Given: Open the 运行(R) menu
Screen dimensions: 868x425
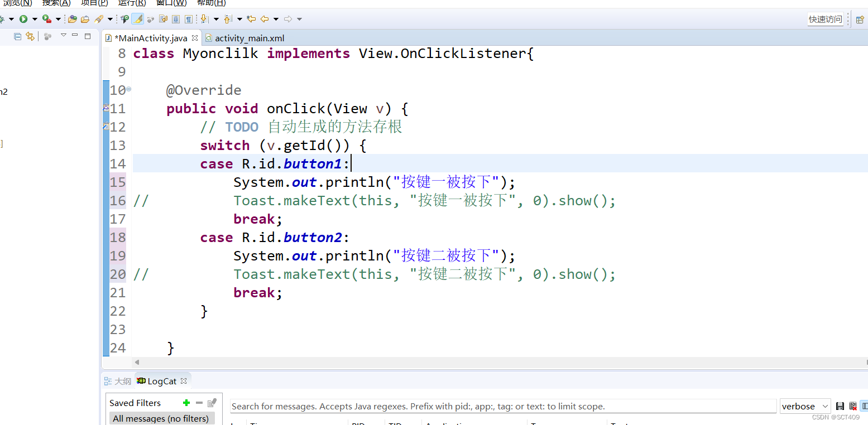Looking at the screenshot, I should pos(132,3).
